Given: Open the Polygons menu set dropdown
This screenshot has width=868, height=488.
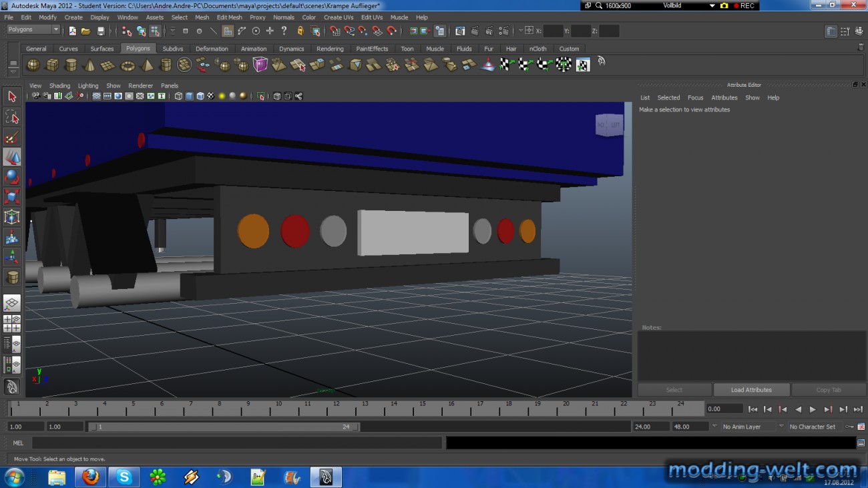Looking at the screenshot, I should (x=33, y=30).
